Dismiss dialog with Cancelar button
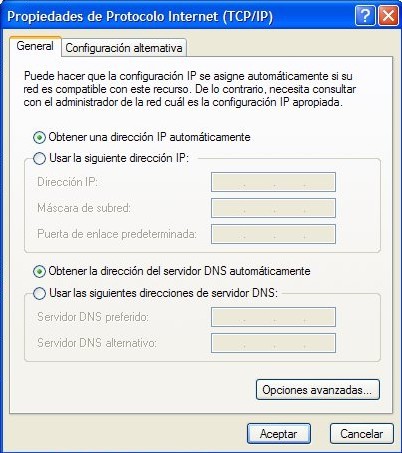 tap(362, 434)
